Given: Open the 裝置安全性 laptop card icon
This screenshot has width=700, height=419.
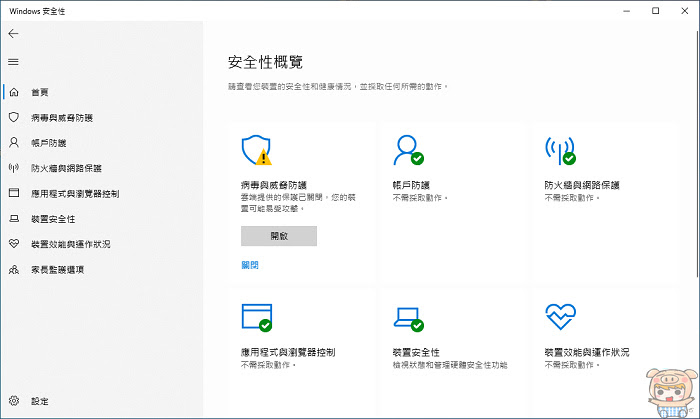Looking at the screenshot, I should point(408,319).
